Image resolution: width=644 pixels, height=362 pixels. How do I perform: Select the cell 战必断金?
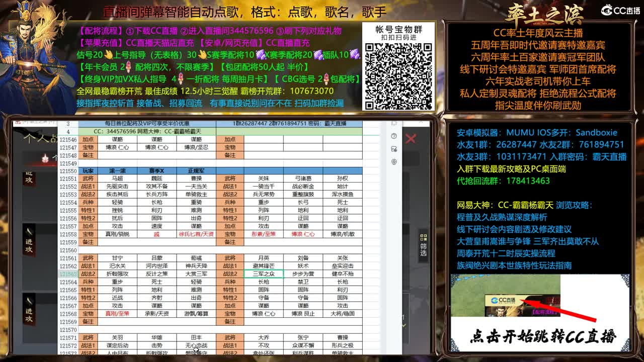pos(303,187)
